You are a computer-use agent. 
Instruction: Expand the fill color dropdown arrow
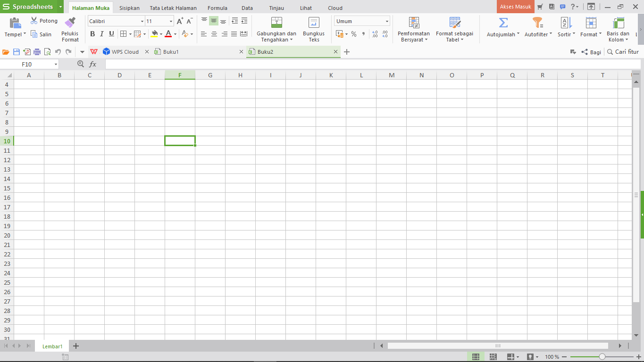pyautogui.click(x=161, y=34)
